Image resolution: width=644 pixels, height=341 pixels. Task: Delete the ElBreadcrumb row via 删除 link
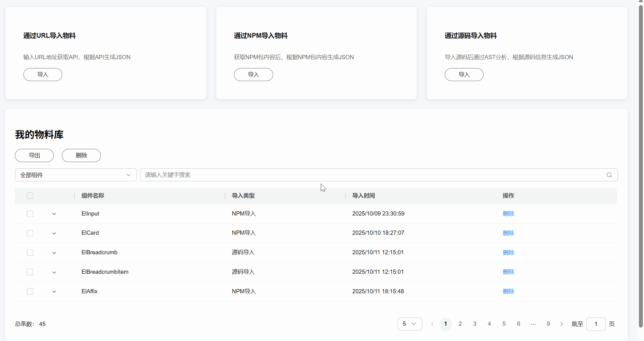click(508, 252)
